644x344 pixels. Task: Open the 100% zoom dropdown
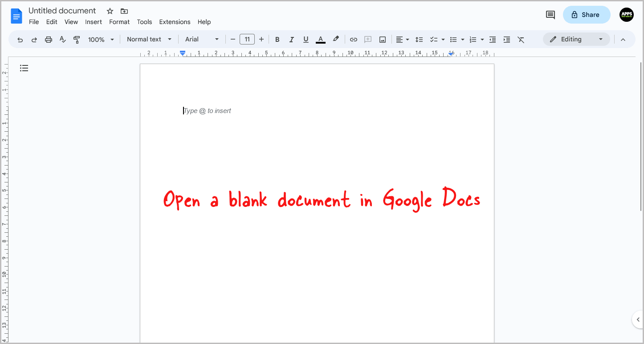point(101,40)
